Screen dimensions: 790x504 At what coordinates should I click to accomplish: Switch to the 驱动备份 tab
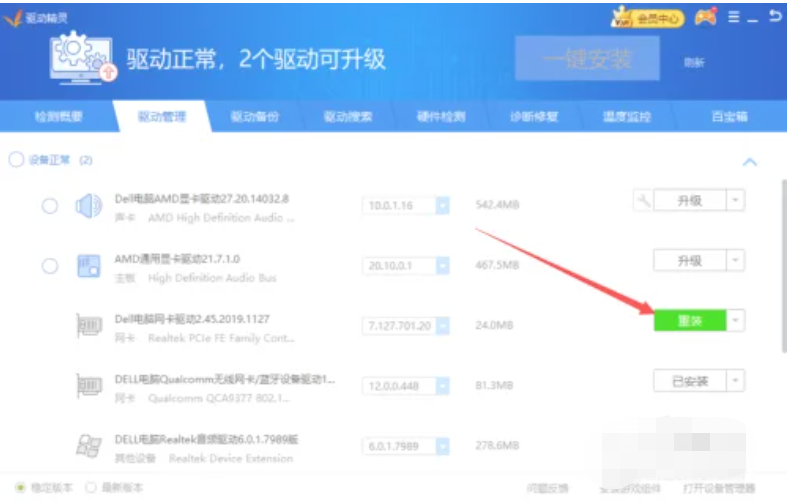[255, 117]
